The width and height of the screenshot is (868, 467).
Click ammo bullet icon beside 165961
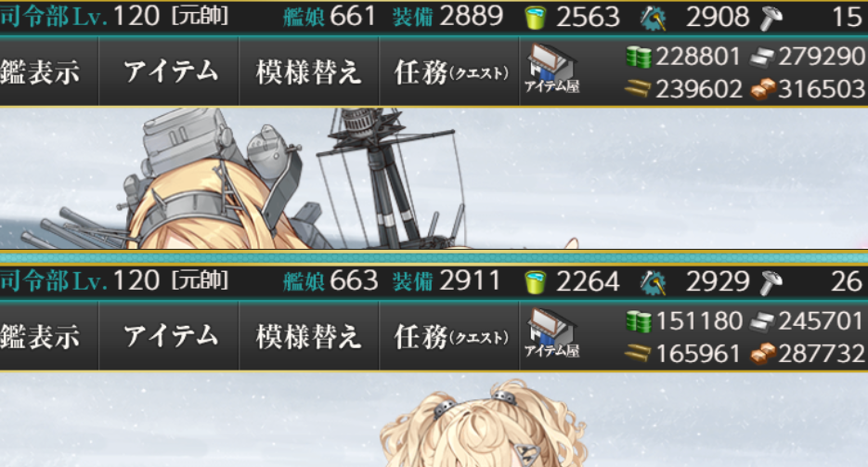point(638,353)
